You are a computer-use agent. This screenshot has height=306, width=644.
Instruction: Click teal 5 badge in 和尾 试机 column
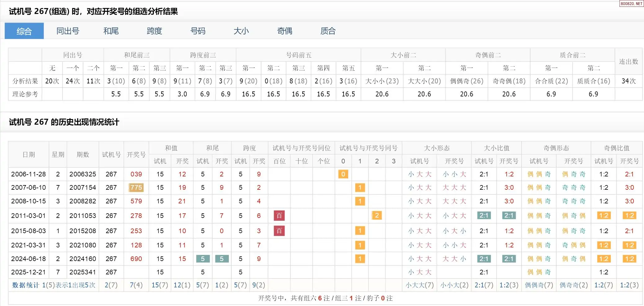click(203, 259)
